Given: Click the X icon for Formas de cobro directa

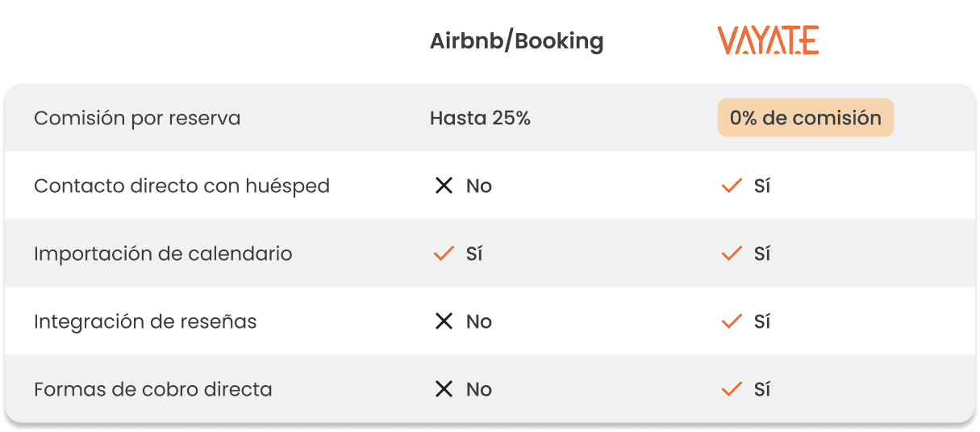Looking at the screenshot, I should 444,389.
